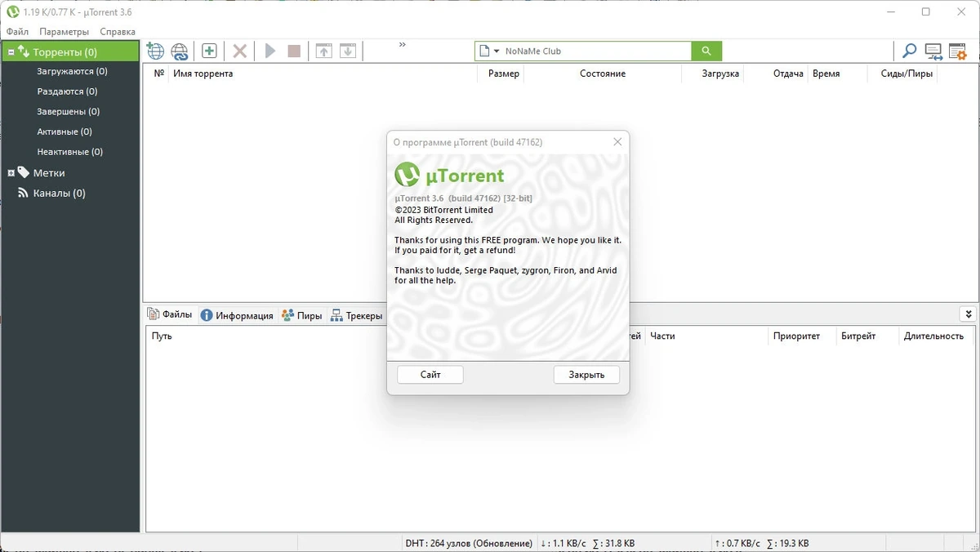Click the magnifier find icon in toolbar
This screenshot has width=980, height=552.
909,51
